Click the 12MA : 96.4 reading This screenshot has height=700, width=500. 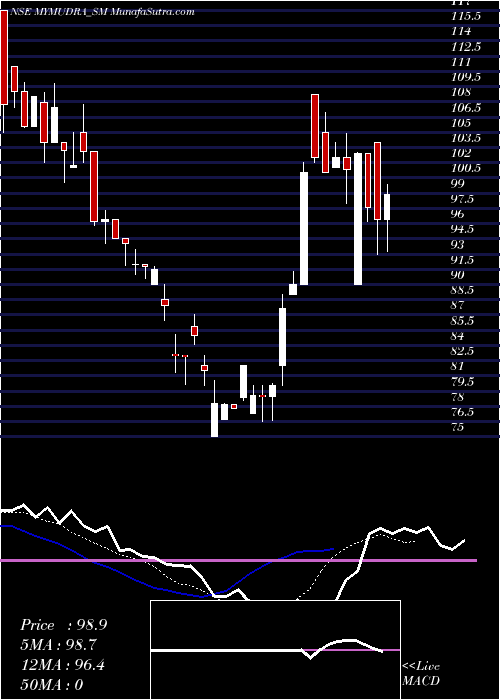pyautogui.click(x=62, y=665)
